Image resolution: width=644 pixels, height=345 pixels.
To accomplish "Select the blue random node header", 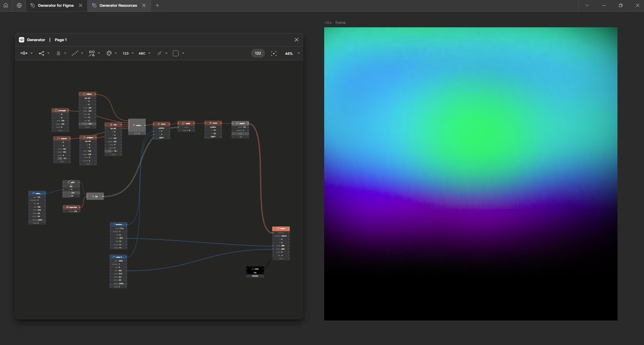I will [118, 224].
